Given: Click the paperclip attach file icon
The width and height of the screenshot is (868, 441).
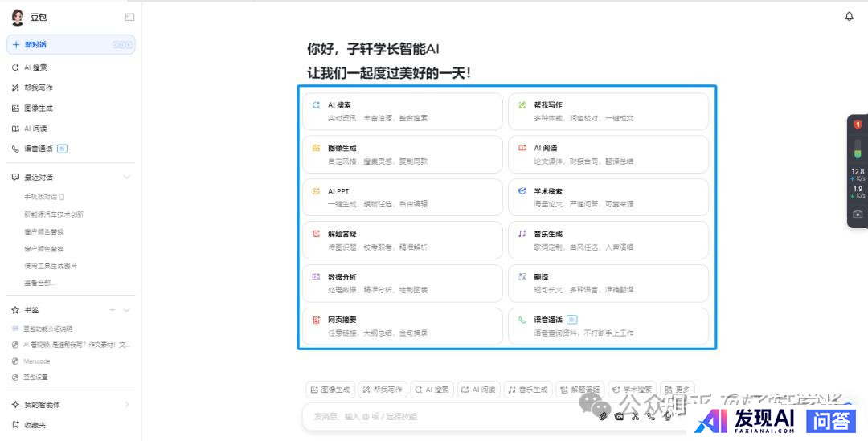Looking at the screenshot, I should tap(604, 416).
